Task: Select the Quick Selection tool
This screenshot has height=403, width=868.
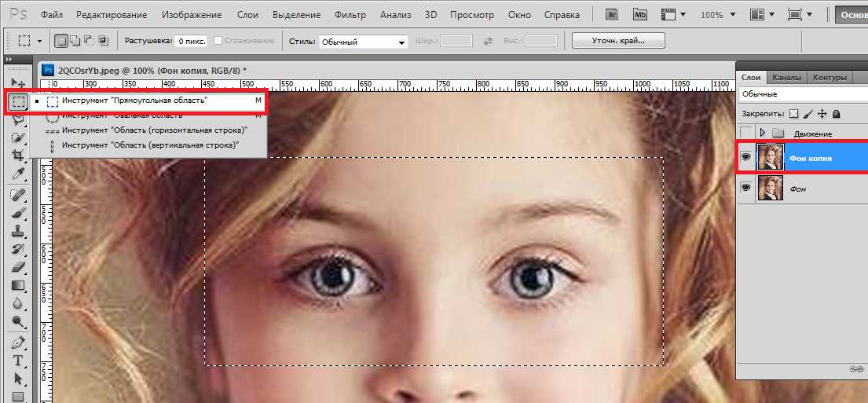Action: (18, 137)
